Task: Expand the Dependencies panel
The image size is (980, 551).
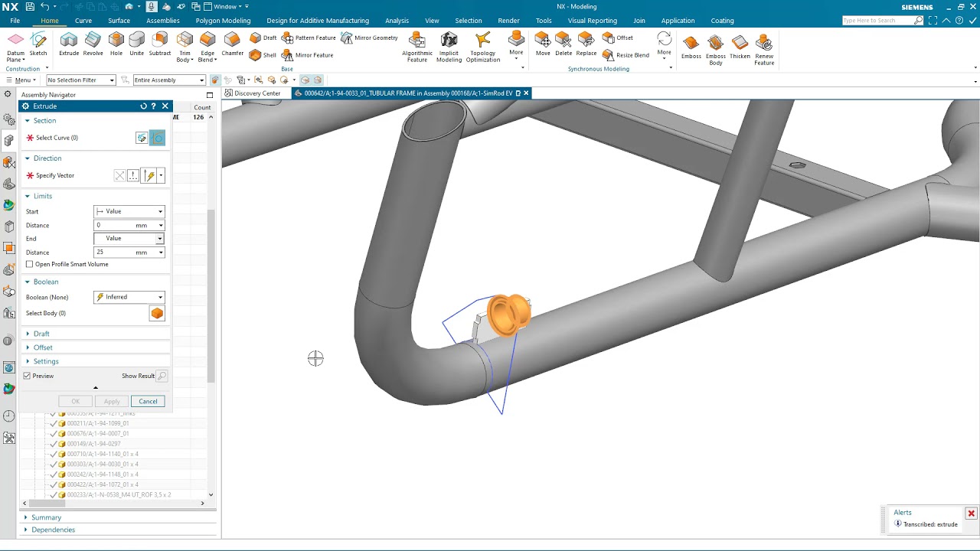Action: click(53, 530)
